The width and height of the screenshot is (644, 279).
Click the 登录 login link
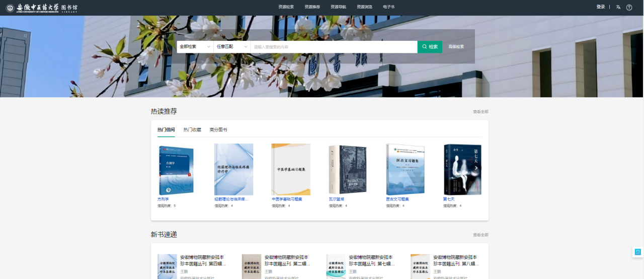[601, 7]
